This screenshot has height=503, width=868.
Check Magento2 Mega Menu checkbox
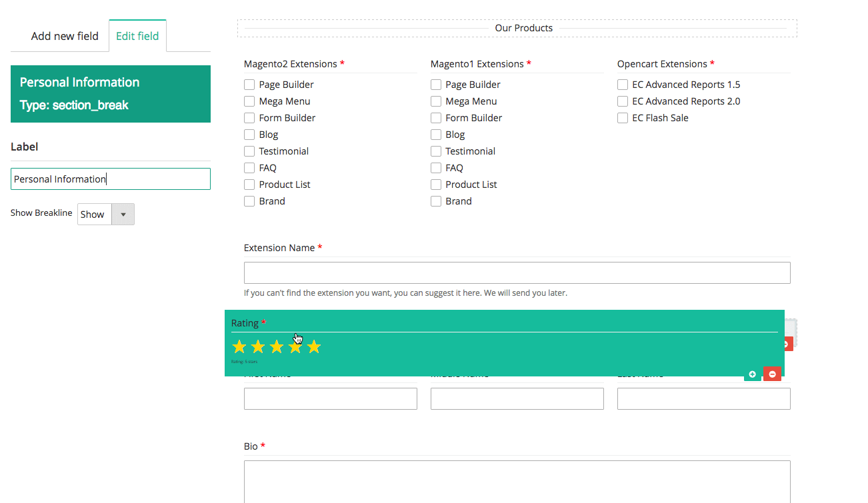[249, 101]
